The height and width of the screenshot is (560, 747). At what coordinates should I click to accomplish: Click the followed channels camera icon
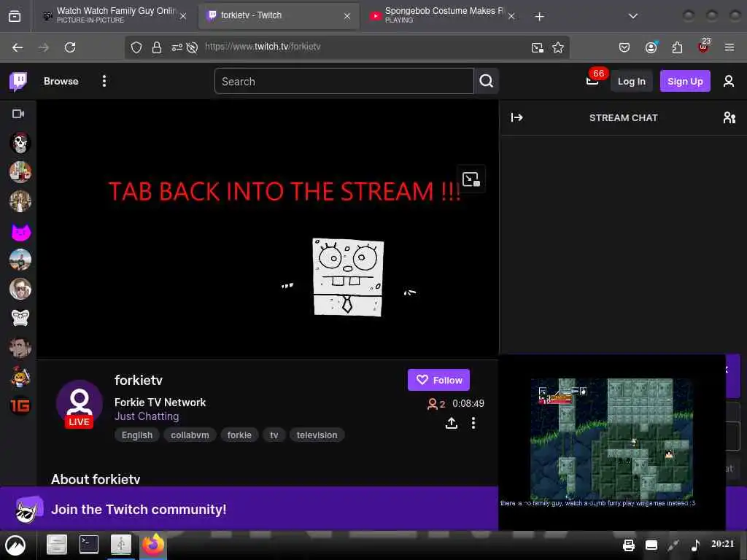click(x=18, y=114)
